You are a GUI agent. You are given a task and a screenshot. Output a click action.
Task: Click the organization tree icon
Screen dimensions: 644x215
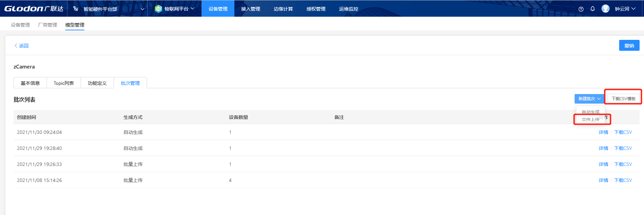tap(76, 9)
